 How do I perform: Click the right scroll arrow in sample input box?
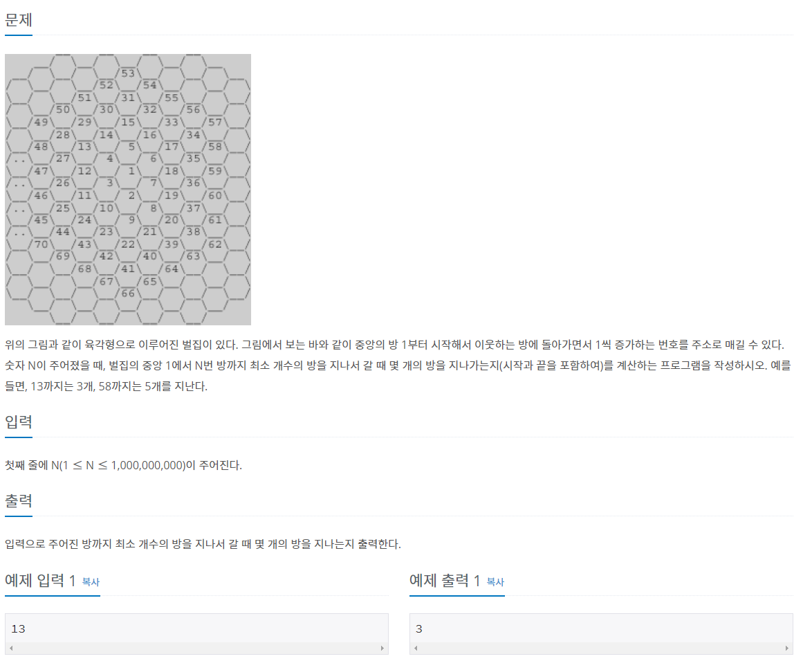coord(382,648)
